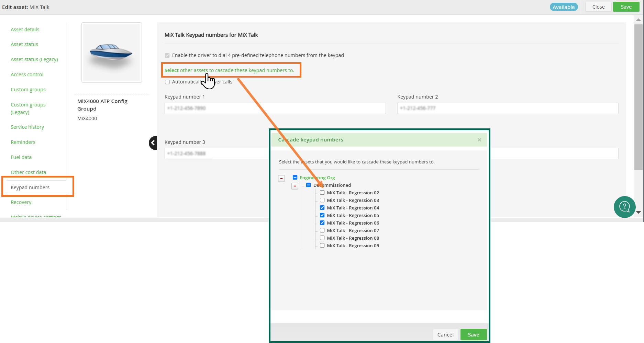Toggle the Decommissioned group checkbox

click(309, 185)
